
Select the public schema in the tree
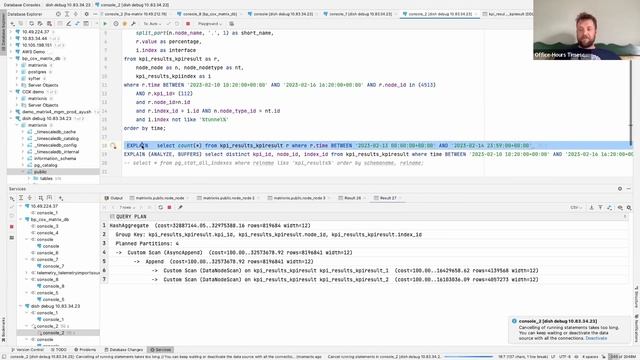[x=40, y=172]
